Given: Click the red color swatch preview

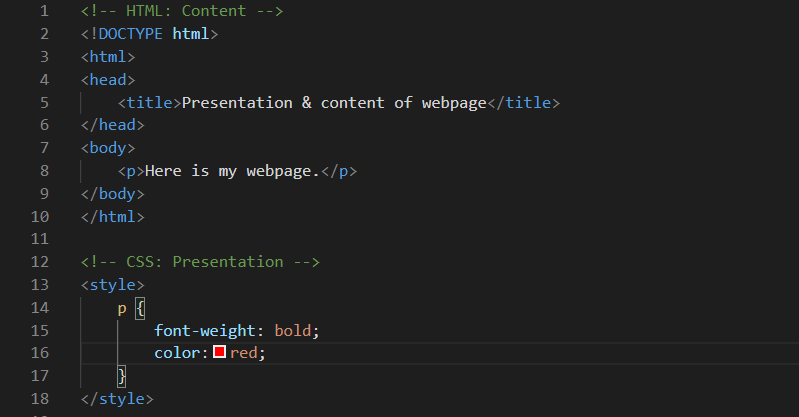Looking at the screenshot, I should coord(219,353).
